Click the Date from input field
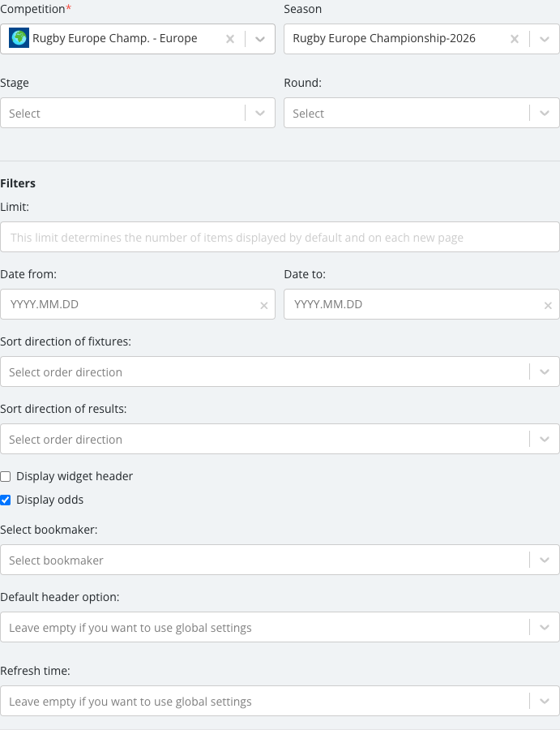The image size is (560, 730). click(138, 304)
